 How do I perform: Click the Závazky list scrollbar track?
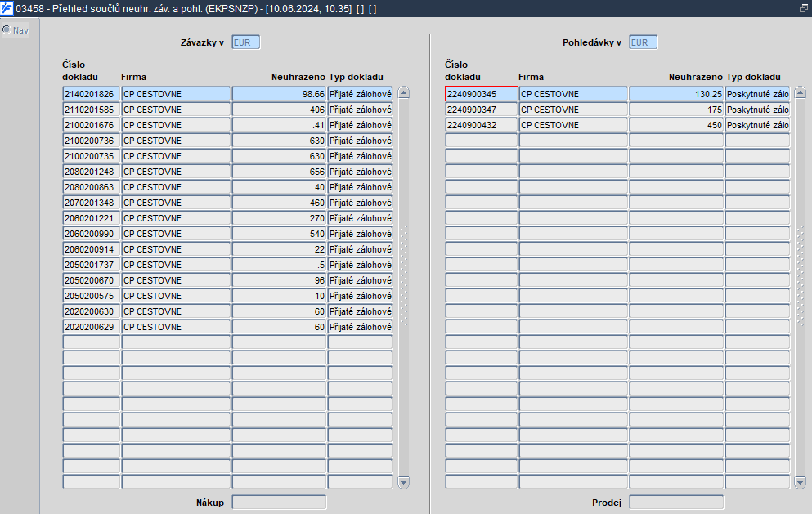click(x=403, y=288)
